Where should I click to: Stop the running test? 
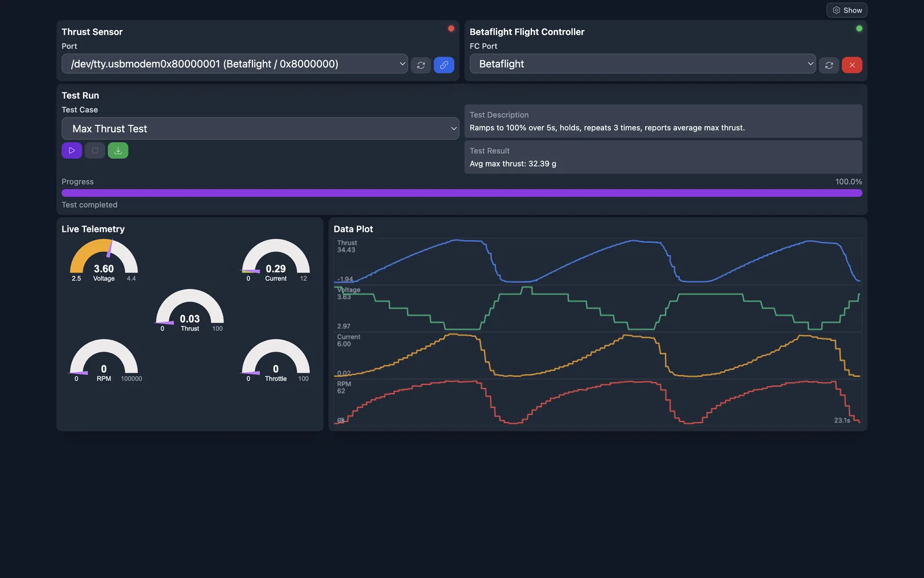point(95,150)
